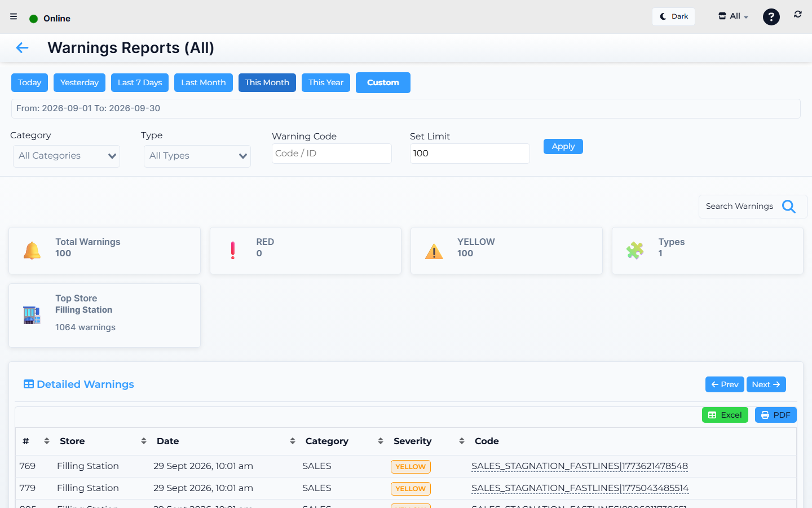The image size is (812, 508).
Task: Select the Last 7 Days filter
Action: (x=140, y=82)
